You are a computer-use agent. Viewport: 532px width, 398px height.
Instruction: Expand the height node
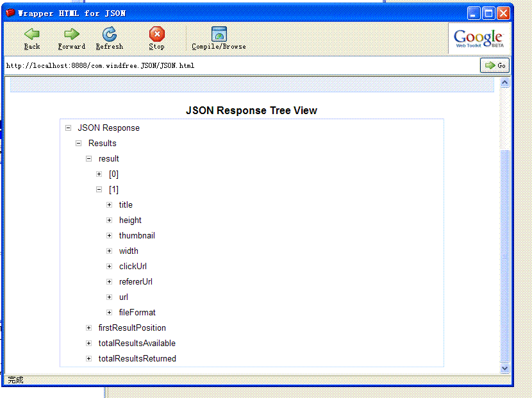click(109, 220)
